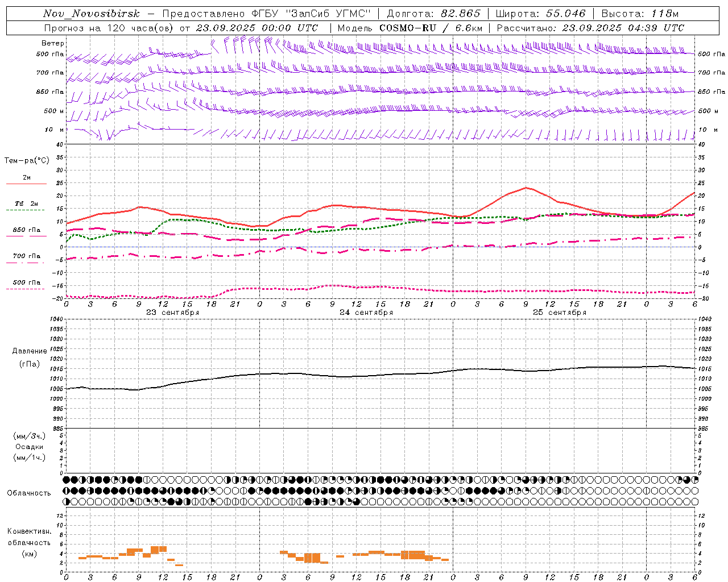This screenshot has height=582, width=728.
Task: Click the '25 сентября' date label
Action: click(x=560, y=313)
